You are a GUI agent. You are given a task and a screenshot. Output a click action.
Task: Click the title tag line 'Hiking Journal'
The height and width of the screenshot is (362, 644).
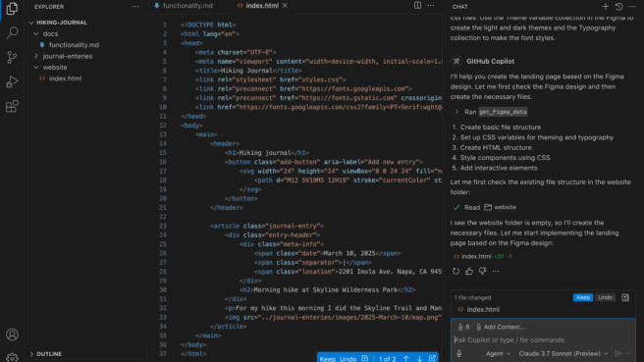pos(248,71)
